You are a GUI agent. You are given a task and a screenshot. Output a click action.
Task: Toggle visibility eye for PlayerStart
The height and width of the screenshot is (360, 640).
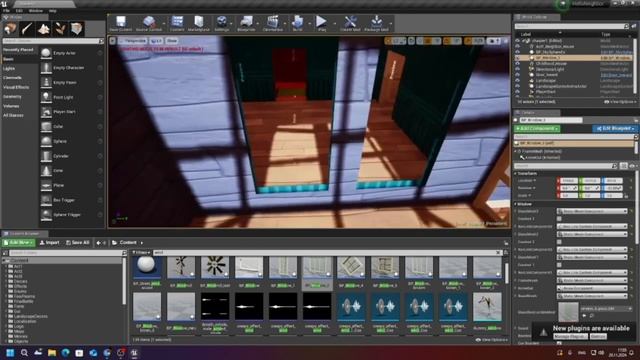point(518,92)
